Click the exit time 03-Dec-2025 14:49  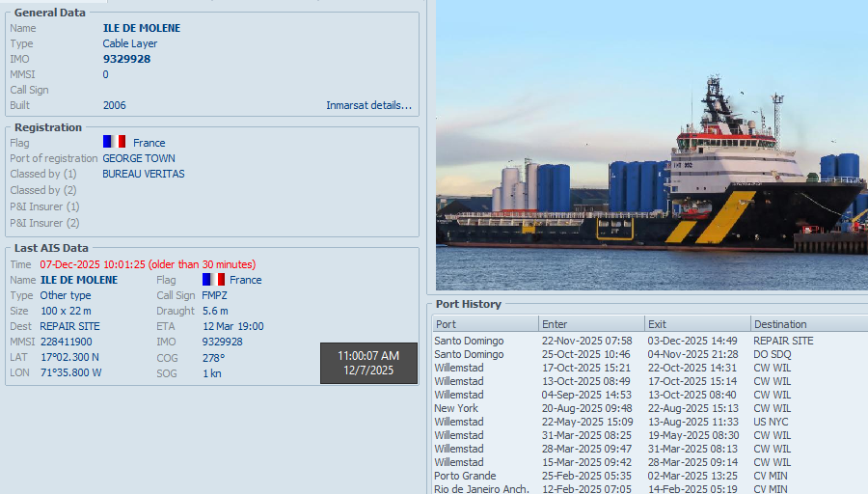click(692, 341)
